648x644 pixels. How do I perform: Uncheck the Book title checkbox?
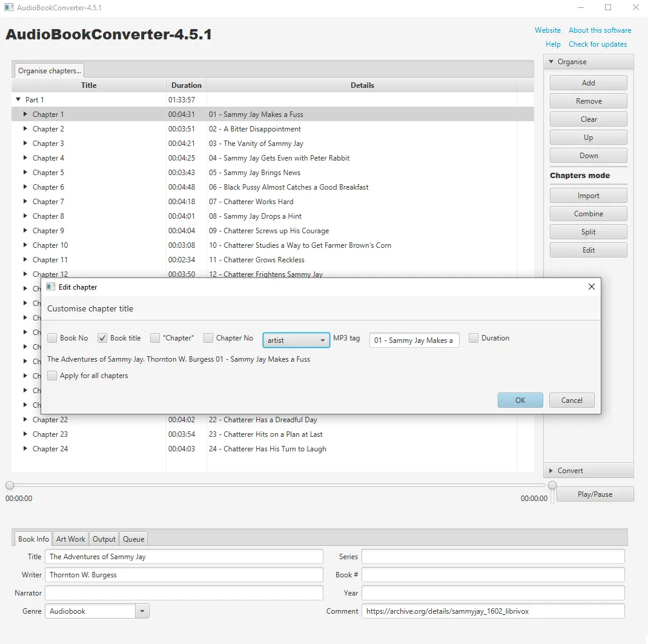(x=102, y=338)
